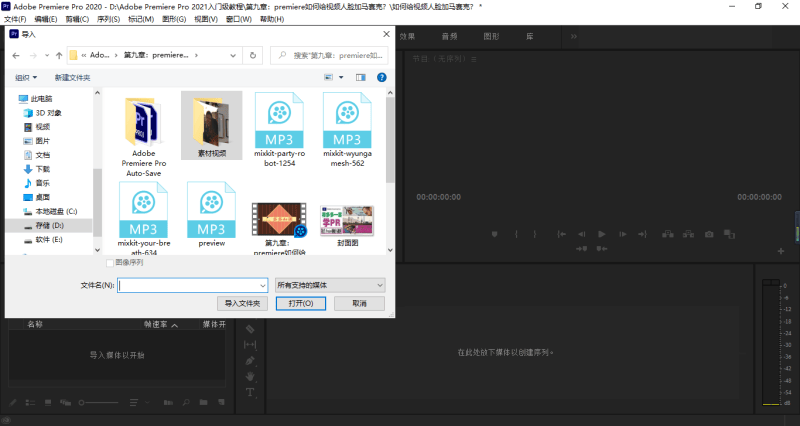This screenshot has width=800, height=426.
Task: Select 存储 (D:) in the navigation tree
Action: coord(49,225)
